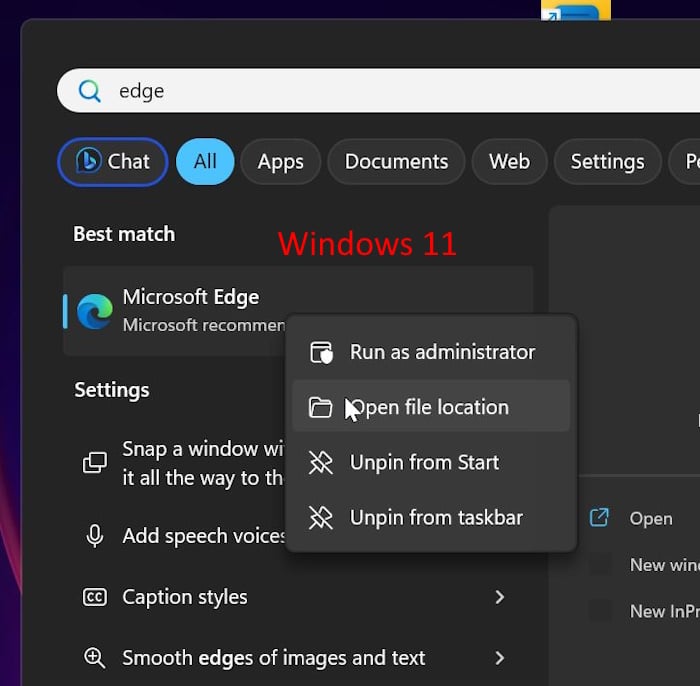
Task: Click Open in the preview pane
Action: (651, 519)
